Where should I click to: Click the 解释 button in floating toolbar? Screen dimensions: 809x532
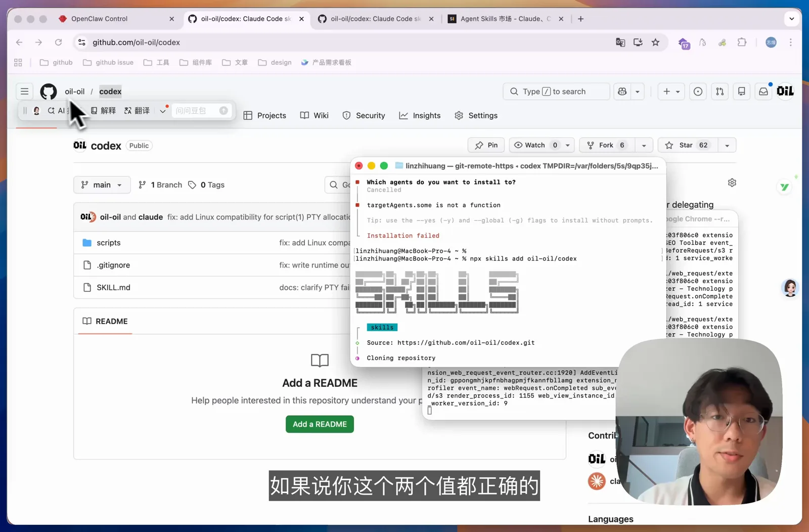point(103,111)
